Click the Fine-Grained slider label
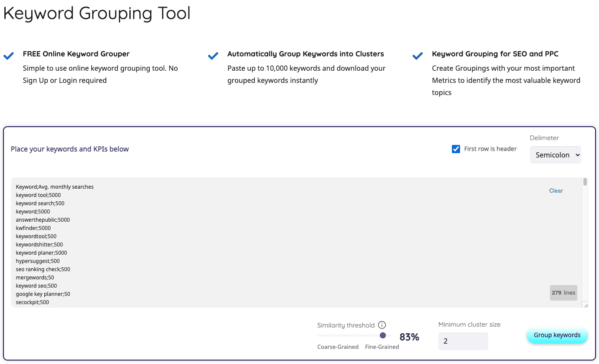The width and height of the screenshot is (599, 364). [x=382, y=347]
